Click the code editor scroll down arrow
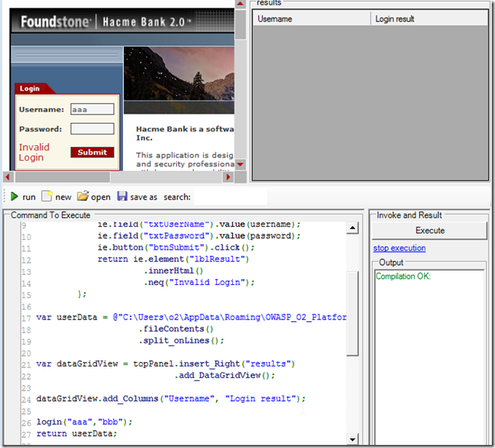This screenshot has width=495, height=448. [x=353, y=439]
